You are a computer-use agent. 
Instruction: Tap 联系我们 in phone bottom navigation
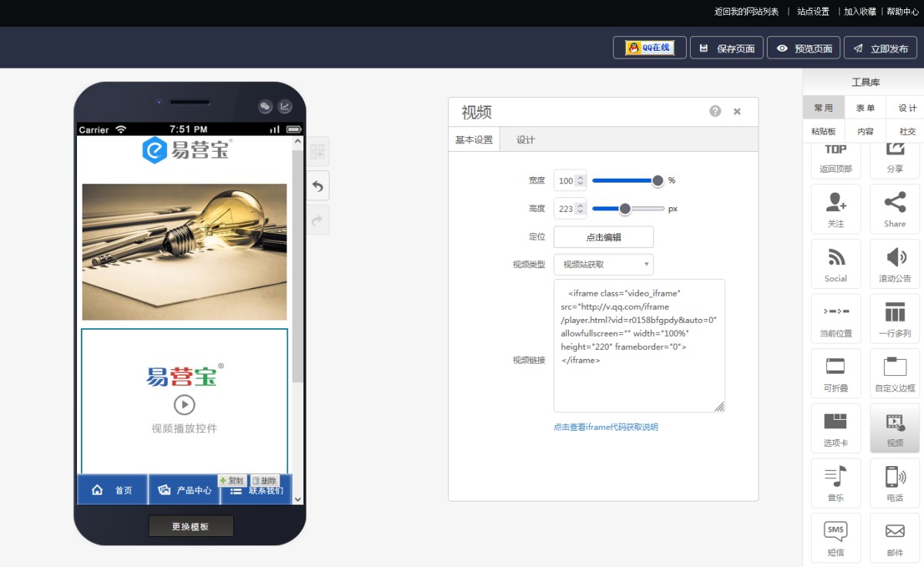(256, 490)
